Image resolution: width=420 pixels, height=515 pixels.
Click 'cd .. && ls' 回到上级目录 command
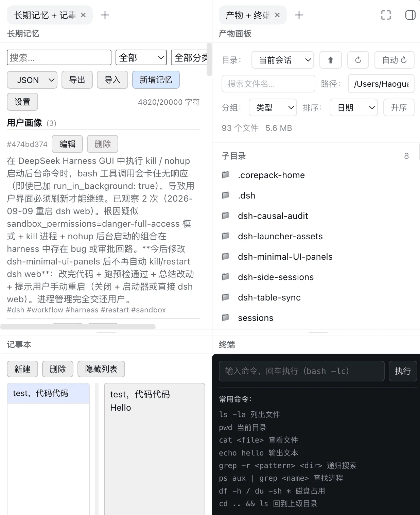point(268,503)
